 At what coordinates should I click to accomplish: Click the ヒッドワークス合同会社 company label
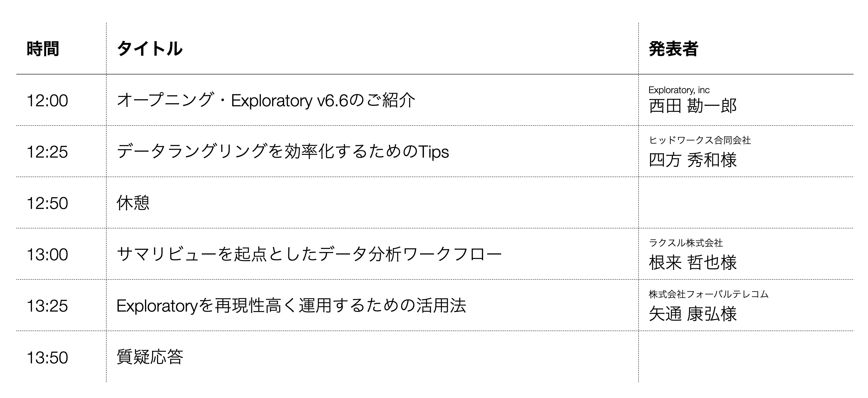pyautogui.click(x=700, y=140)
